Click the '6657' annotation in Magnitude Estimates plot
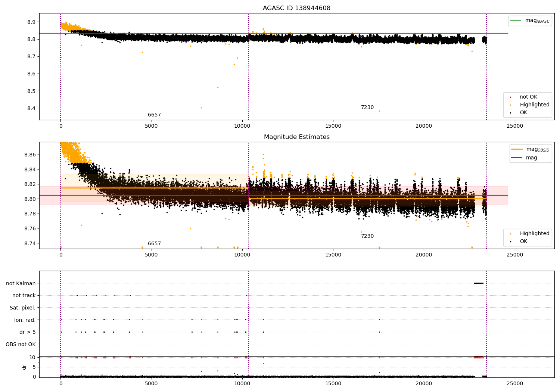Image resolution: width=560 pixels, height=392 pixels. pos(154,244)
